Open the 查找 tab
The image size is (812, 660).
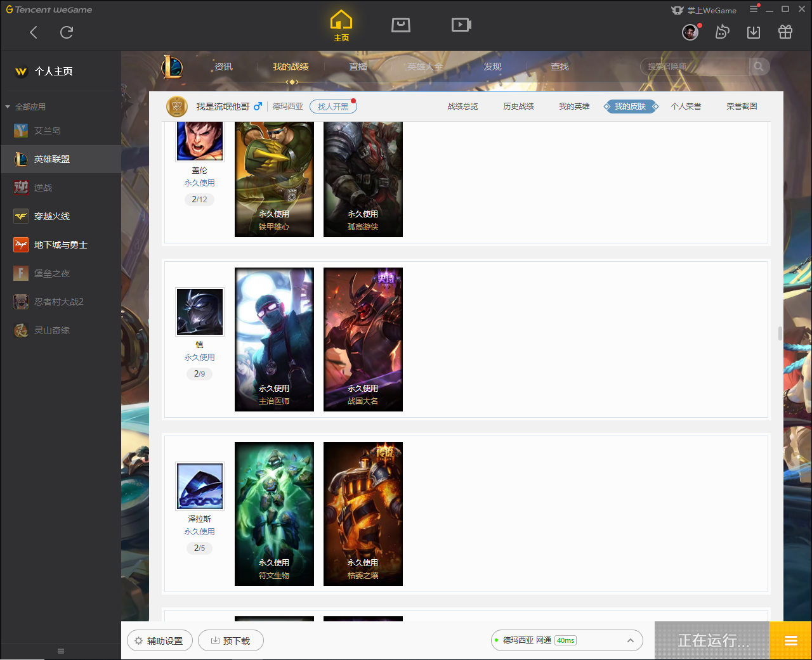560,67
